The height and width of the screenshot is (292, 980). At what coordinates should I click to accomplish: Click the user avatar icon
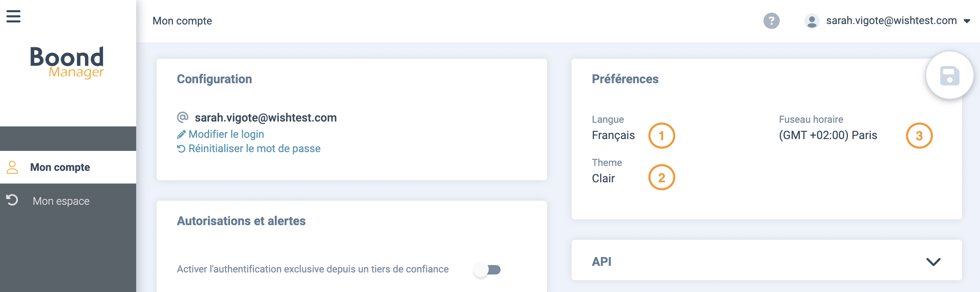(x=812, y=21)
